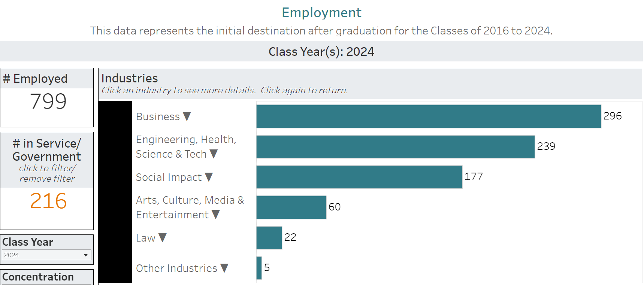Expand Engineering, Health, Science & Tech arrow
The image size is (644, 285).
(x=214, y=154)
